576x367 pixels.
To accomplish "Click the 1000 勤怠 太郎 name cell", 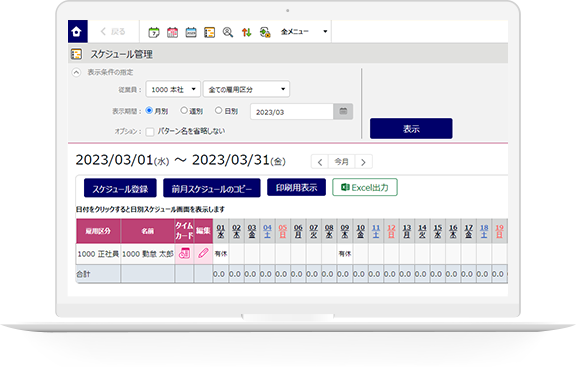I will pos(148,254).
